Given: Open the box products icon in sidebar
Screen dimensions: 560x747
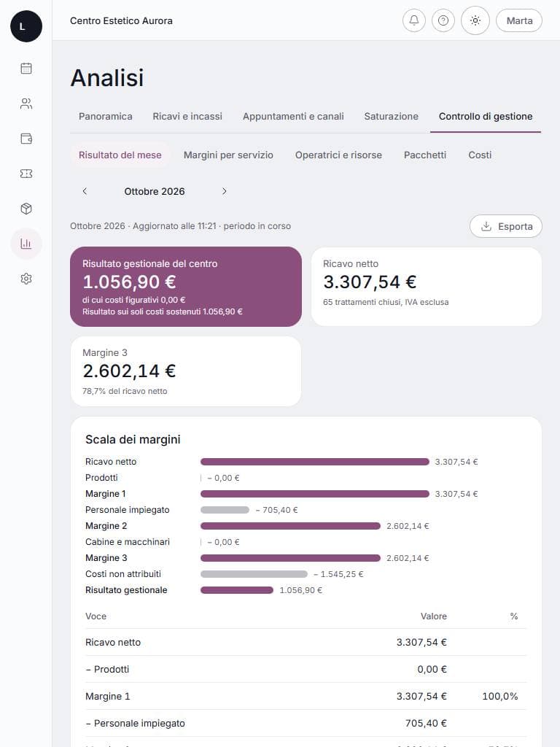Looking at the screenshot, I should point(26,209).
